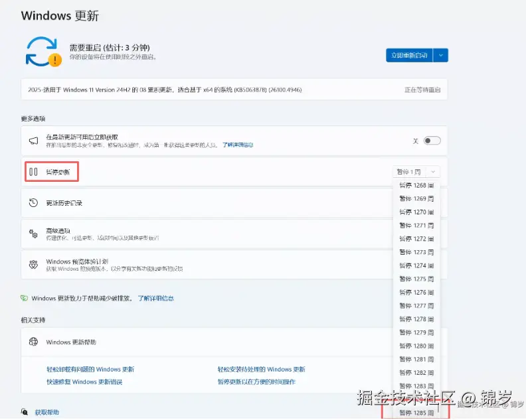Click the 立即重新启动 button
526x420 pixels.
[410, 55]
